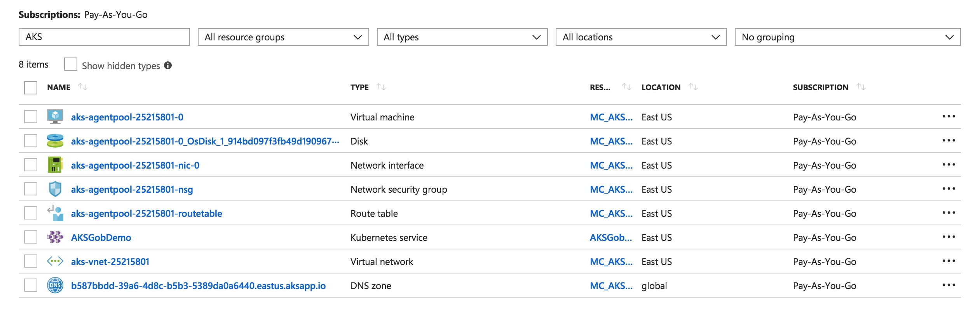Screen dimensions: 980x317
Task: Open the more options menu for the DNS zone row
Action: click(x=948, y=285)
